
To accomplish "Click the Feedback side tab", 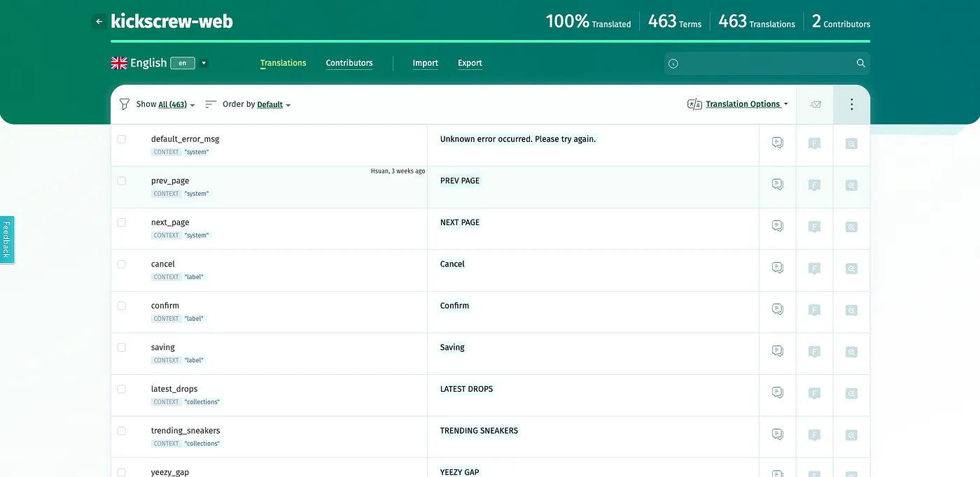I will [6, 240].
